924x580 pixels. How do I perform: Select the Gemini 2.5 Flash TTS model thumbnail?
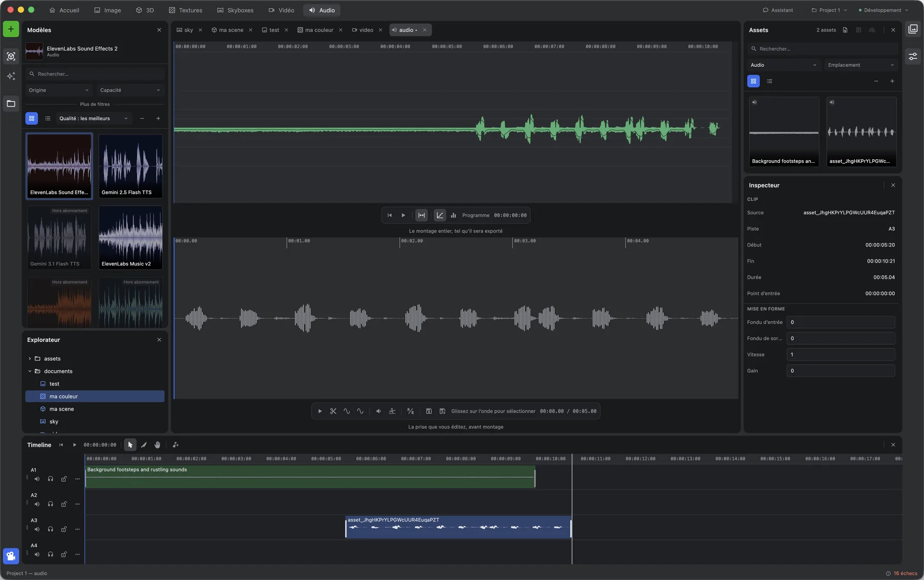tap(130, 166)
